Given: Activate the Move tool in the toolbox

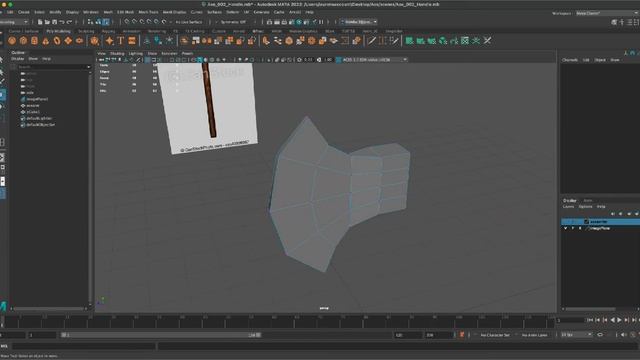Looking at the screenshot, I should 2,95.
